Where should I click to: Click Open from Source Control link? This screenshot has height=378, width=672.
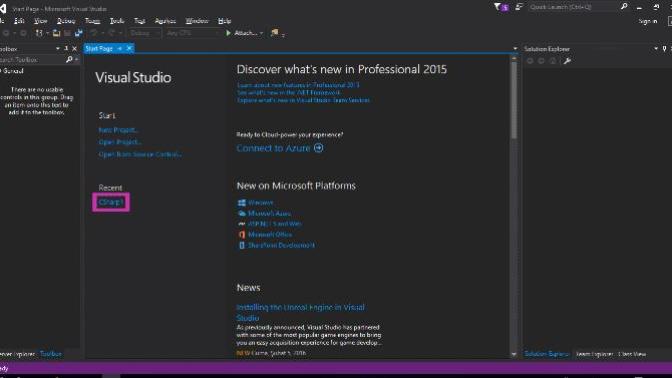[x=140, y=154]
